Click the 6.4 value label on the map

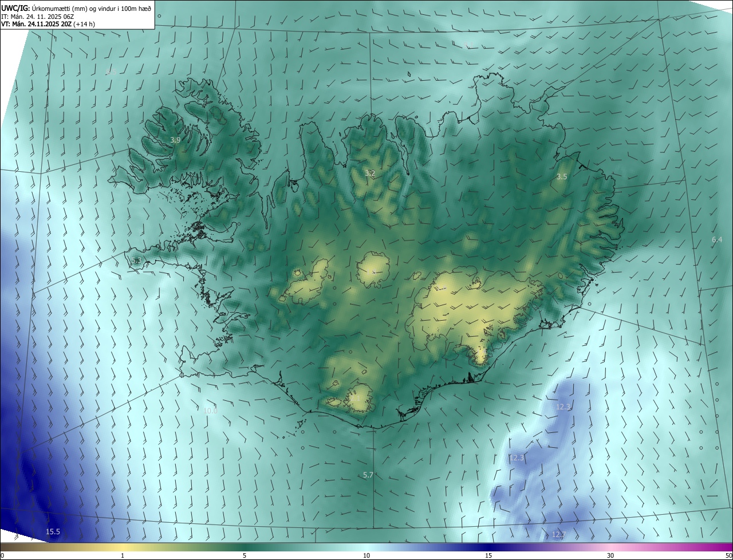[717, 239]
